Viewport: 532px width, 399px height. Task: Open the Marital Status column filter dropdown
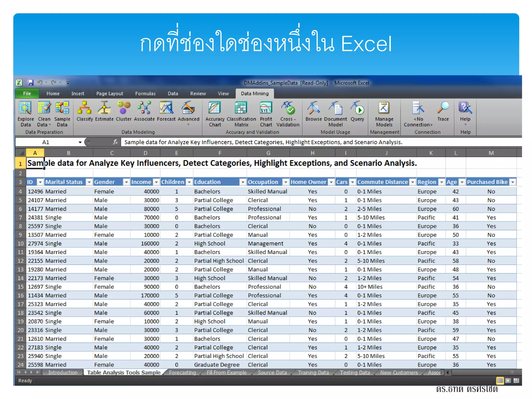pos(89,182)
